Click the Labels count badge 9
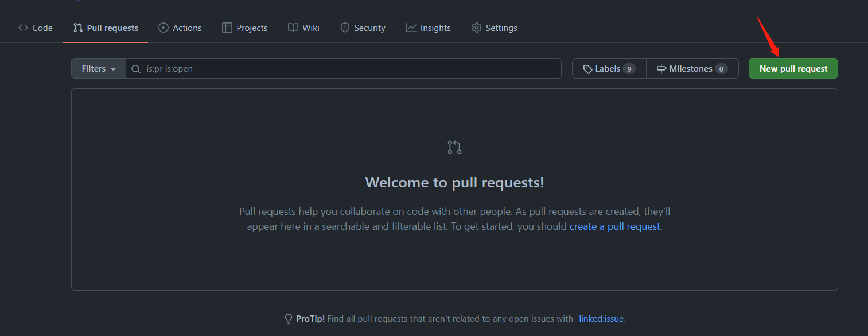Screen dimensions: 868x336 tap(629, 69)
